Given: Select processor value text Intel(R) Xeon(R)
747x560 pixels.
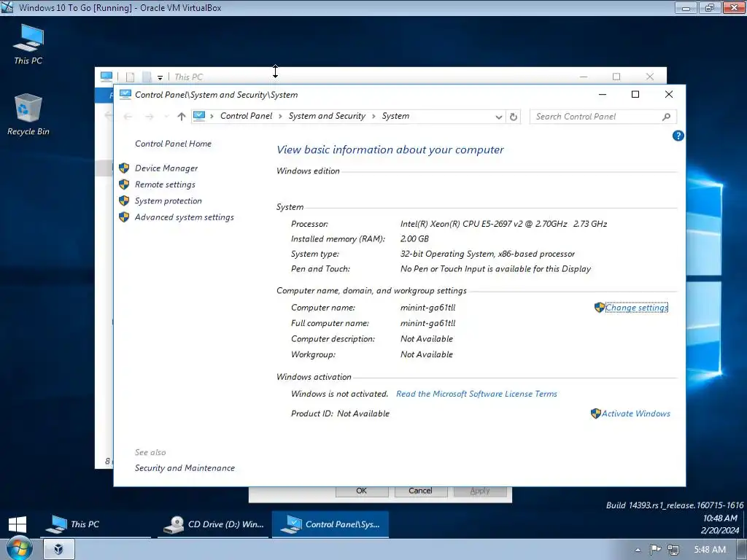Looking at the screenshot, I should pyautogui.click(x=503, y=224).
